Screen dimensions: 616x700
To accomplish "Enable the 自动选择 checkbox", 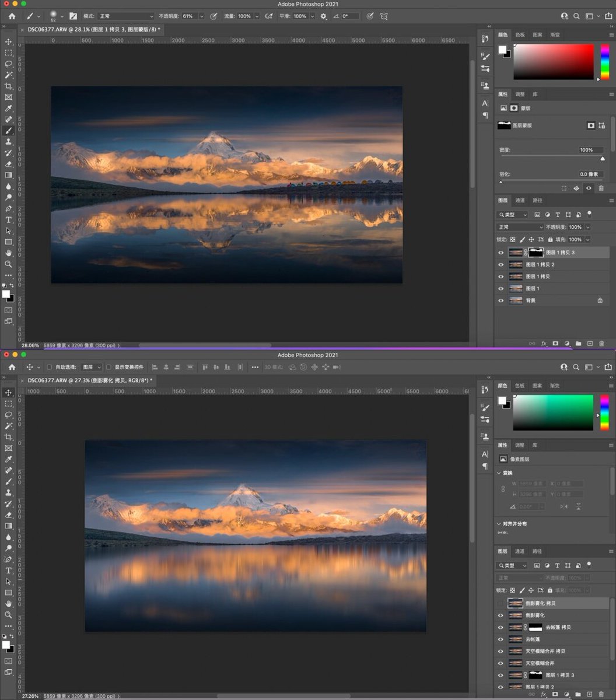I will point(49,367).
